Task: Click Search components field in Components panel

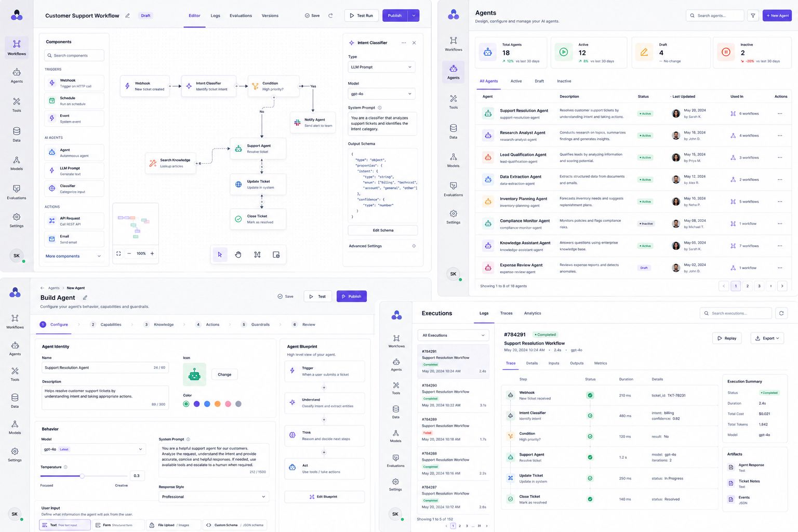Action: click(74, 56)
